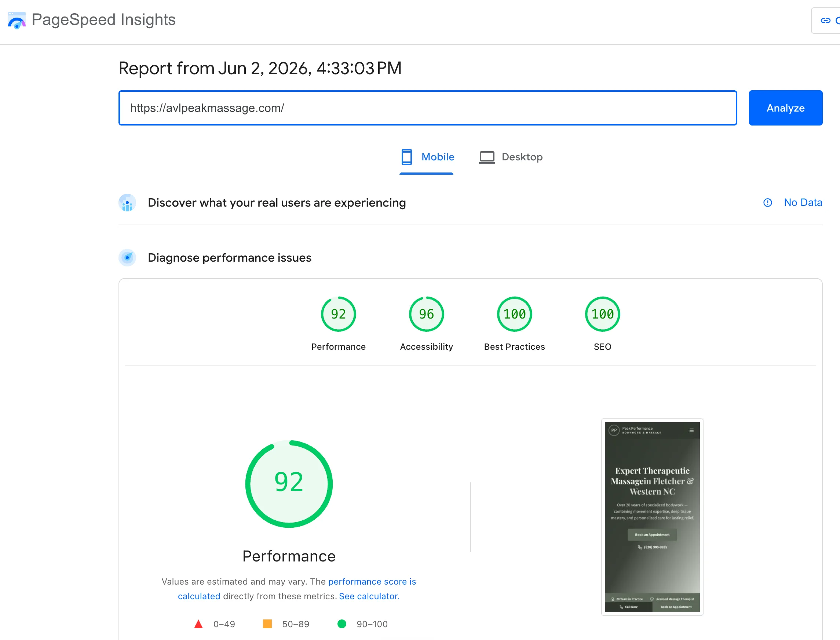Focus the URL input field
The image size is (840, 640).
click(x=428, y=108)
